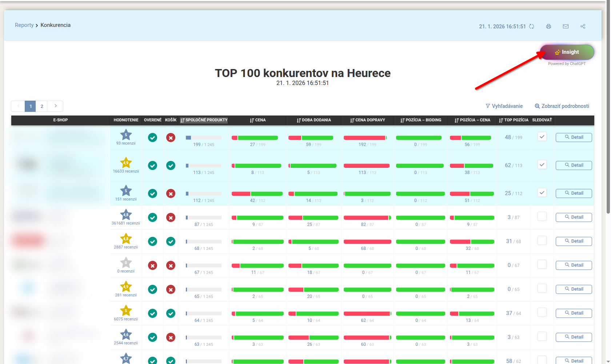Viewport: 611px width, 364px height.
Task: Show details via Zobraziť podrobnosti
Action: [562, 106]
